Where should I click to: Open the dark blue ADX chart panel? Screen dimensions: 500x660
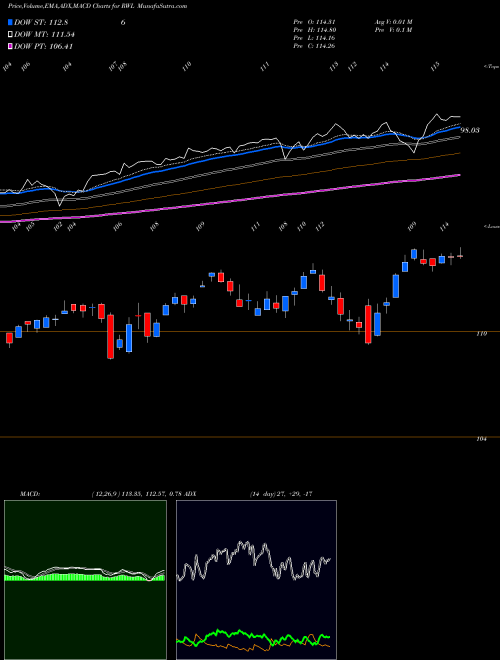pos(256,580)
